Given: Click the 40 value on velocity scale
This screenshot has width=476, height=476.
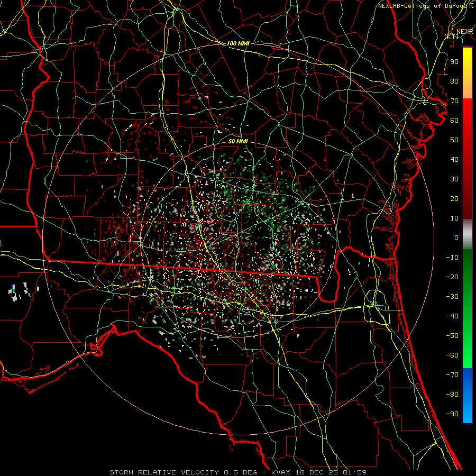Looking at the screenshot, I should pyautogui.click(x=454, y=160).
